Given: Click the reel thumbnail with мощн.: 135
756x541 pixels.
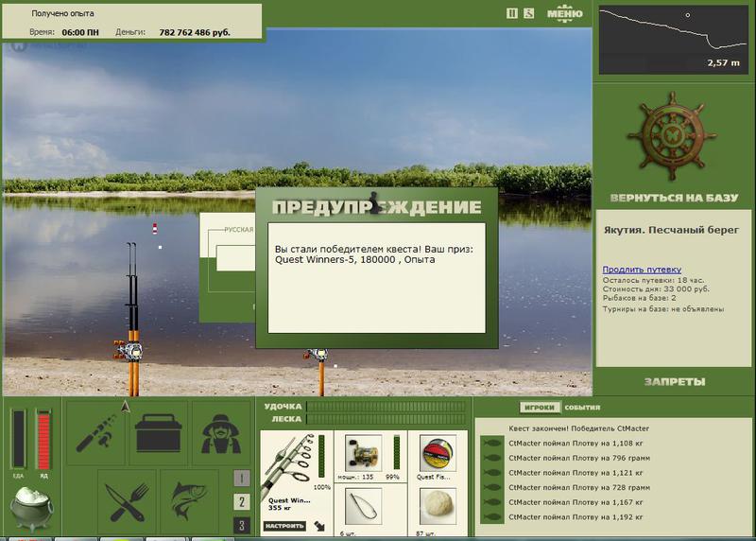Looking at the screenshot, I should coord(363,453).
